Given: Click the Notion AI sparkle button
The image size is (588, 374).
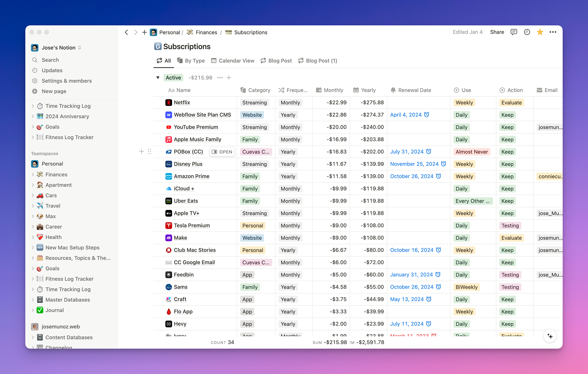Looking at the screenshot, I should 550,336.
